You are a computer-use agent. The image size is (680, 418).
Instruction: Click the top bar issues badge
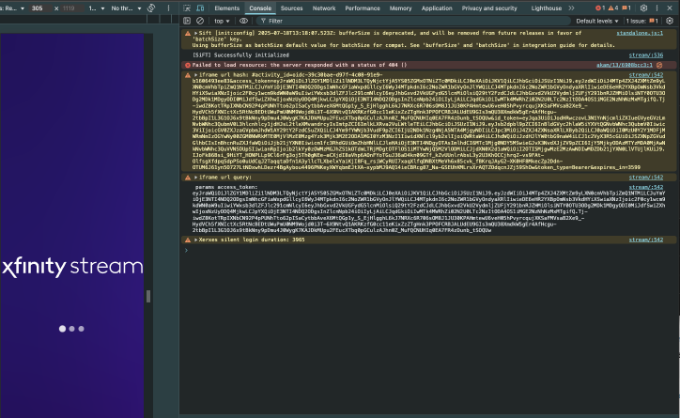pyautogui.click(x=626, y=8)
